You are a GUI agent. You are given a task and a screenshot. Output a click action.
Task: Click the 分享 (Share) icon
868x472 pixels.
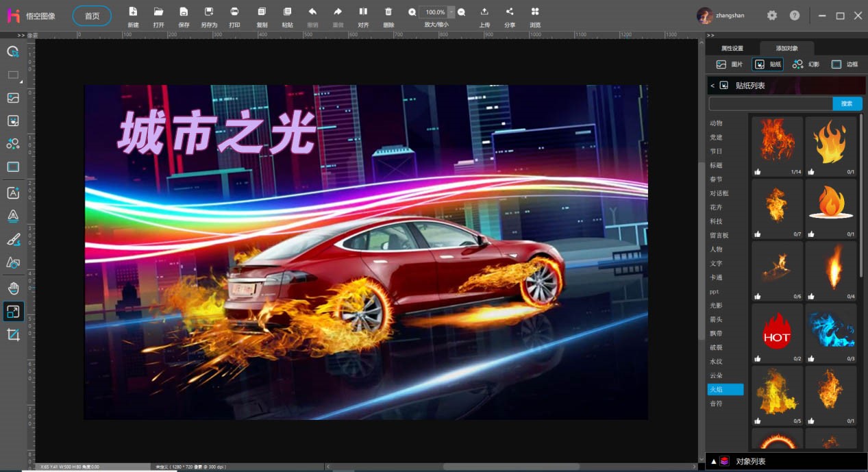point(509,12)
